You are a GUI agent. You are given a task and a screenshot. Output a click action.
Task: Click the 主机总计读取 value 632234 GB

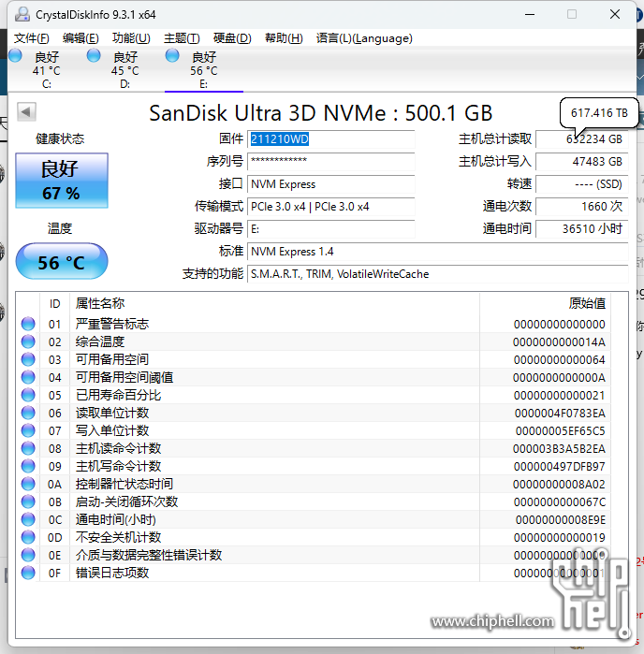(582, 139)
